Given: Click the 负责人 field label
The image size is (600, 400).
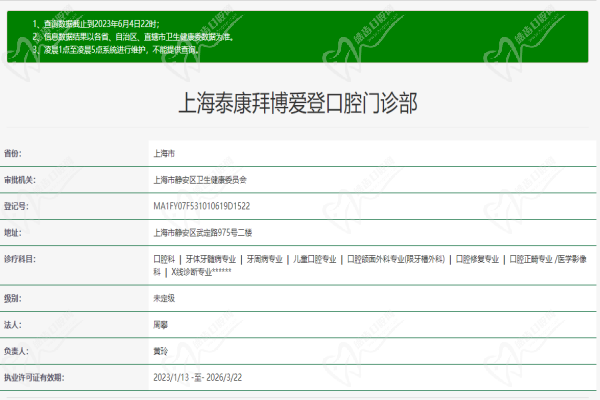Looking at the screenshot, I should (16, 351).
